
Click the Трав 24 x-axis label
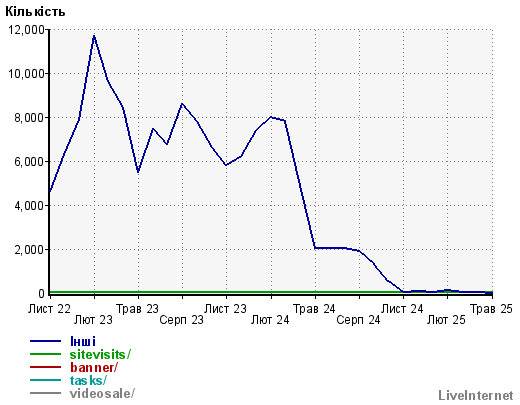(x=314, y=309)
